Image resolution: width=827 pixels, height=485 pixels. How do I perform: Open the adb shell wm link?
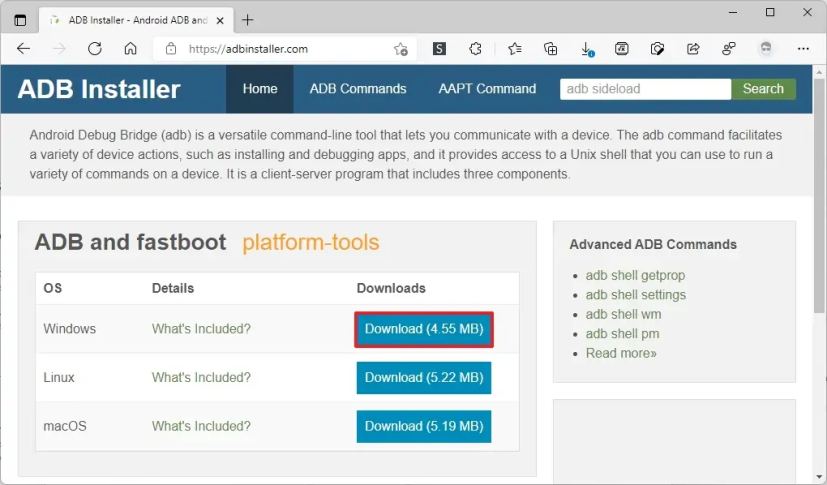pyautogui.click(x=623, y=314)
